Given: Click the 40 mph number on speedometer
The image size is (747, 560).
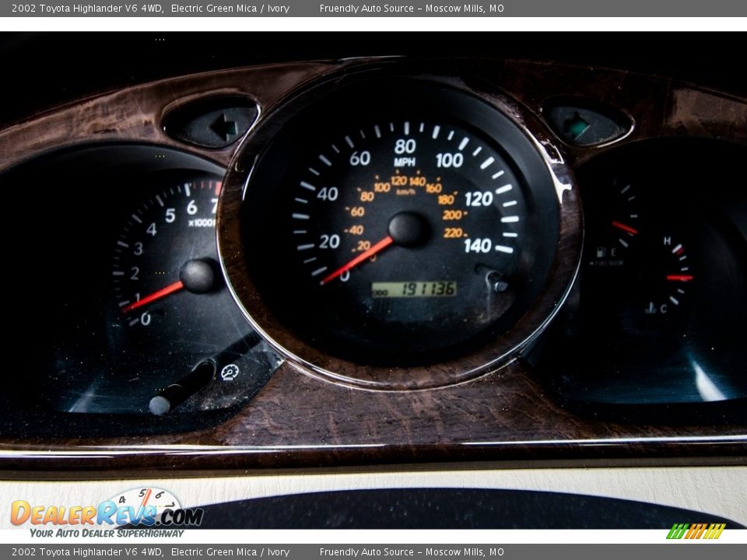Looking at the screenshot, I should click(x=328, y=194).
